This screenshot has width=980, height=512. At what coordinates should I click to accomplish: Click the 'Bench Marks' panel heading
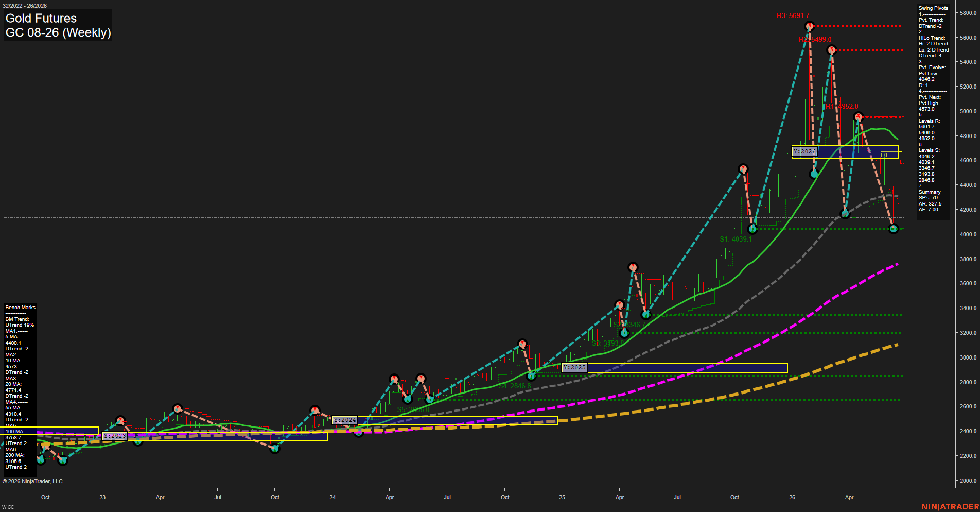(21, 308)
